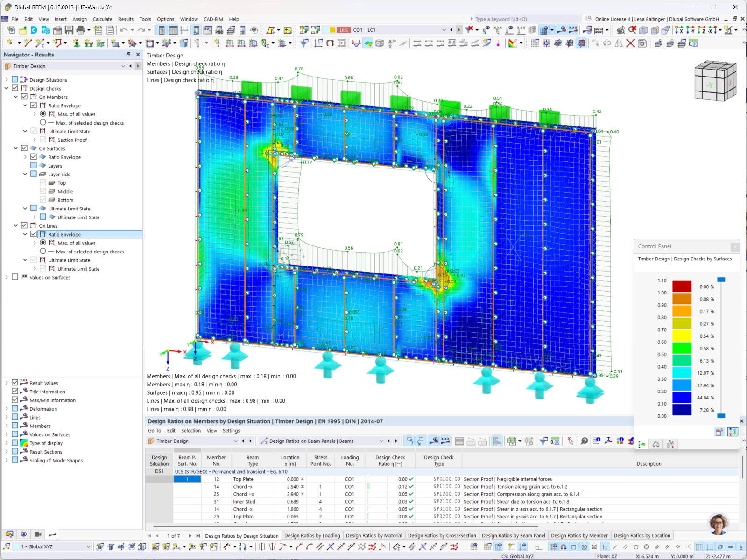
Task: Enable the Values on Surfaces checkbox
Action: point(14,434)
